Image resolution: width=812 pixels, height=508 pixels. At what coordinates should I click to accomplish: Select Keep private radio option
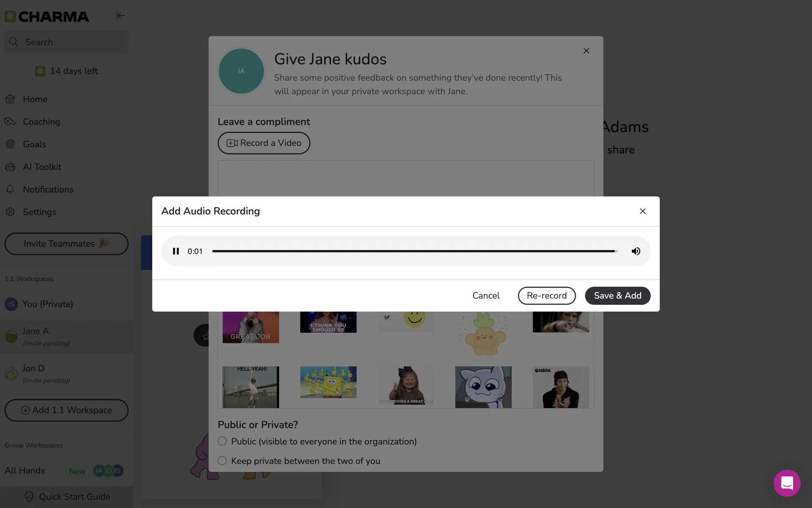(x=222, y=461)
